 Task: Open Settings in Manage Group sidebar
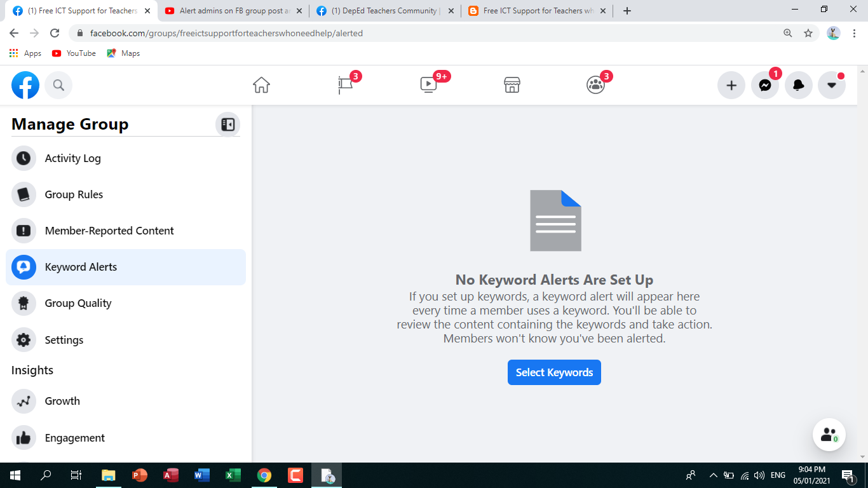126,340
